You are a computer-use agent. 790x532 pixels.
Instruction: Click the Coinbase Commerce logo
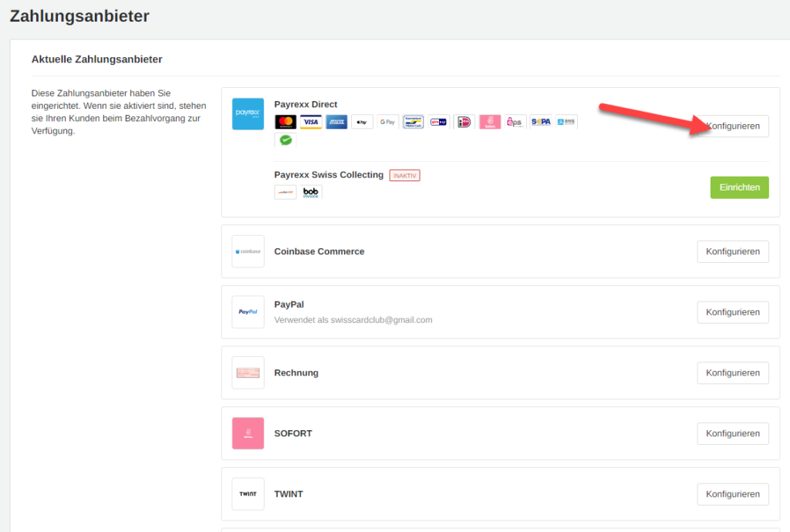click(248, 251)
